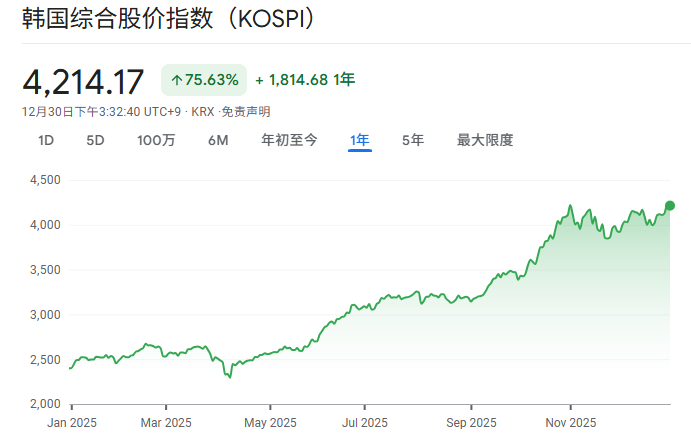Click the active 1年 tab
Image resolution: width=691 pixels, height=437 pixels.
(x=360, y=140)
